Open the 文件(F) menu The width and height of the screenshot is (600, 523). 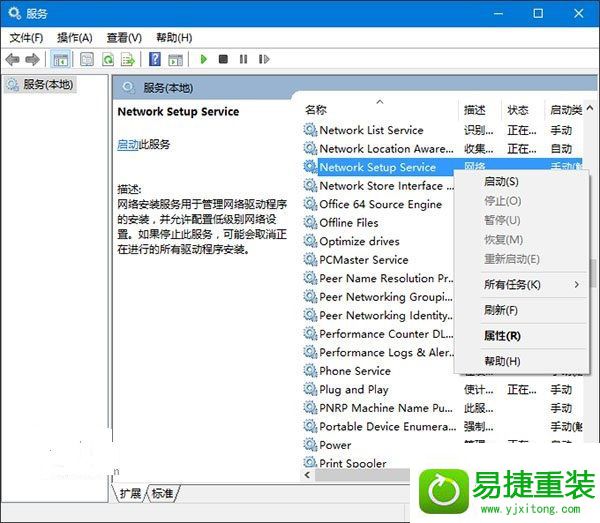tap(26, 38)
